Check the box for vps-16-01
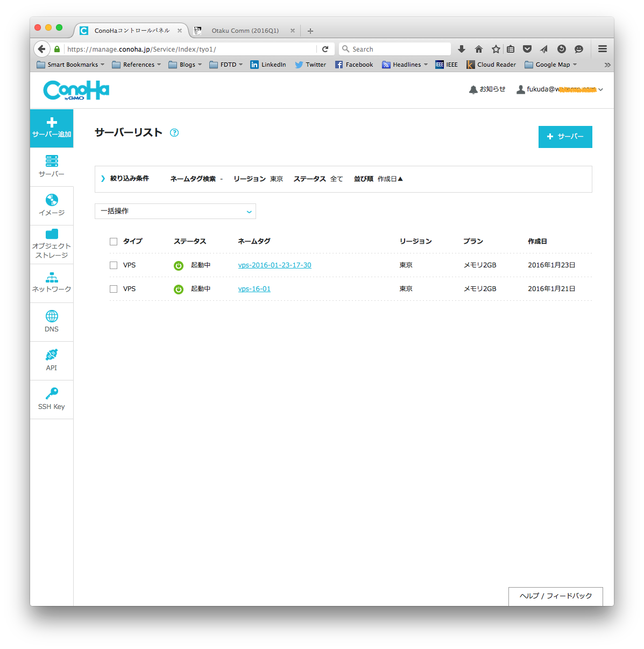Screen dimensions: 644x649 click(x=114, y=289)
